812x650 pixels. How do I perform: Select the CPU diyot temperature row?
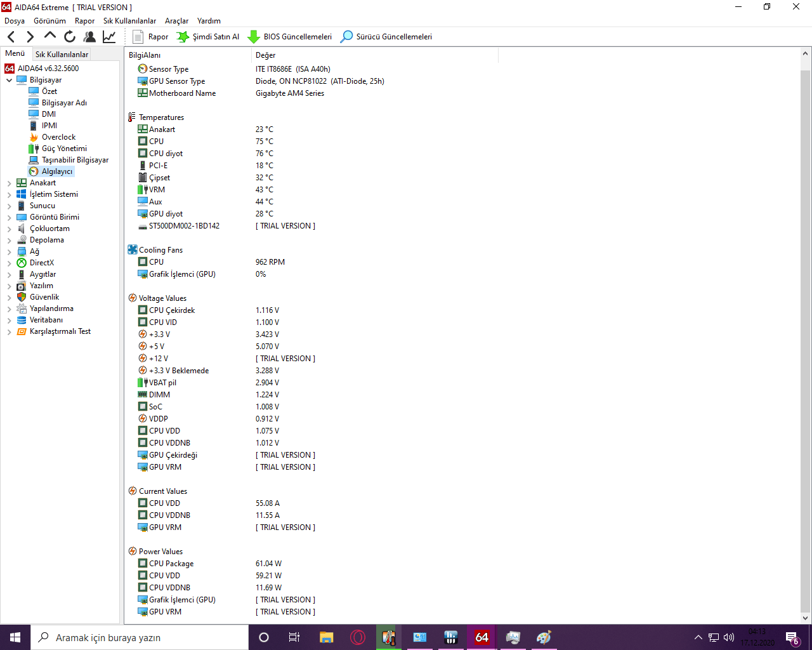coord(166,154)
